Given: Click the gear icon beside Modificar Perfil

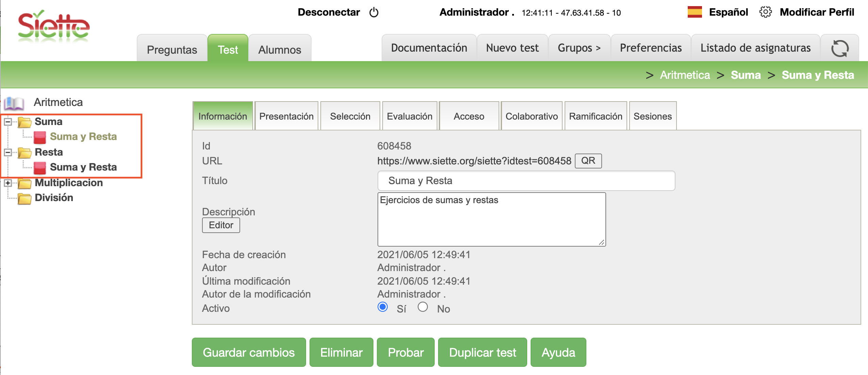Looking at the screenshot, I should click(x=765, y=12).
